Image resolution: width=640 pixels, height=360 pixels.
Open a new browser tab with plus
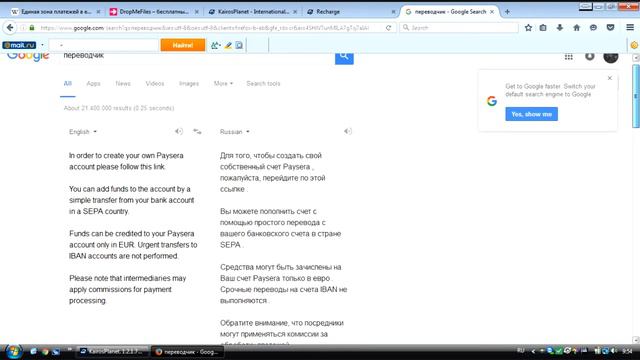pyautogui.click(x=507, y=12)
